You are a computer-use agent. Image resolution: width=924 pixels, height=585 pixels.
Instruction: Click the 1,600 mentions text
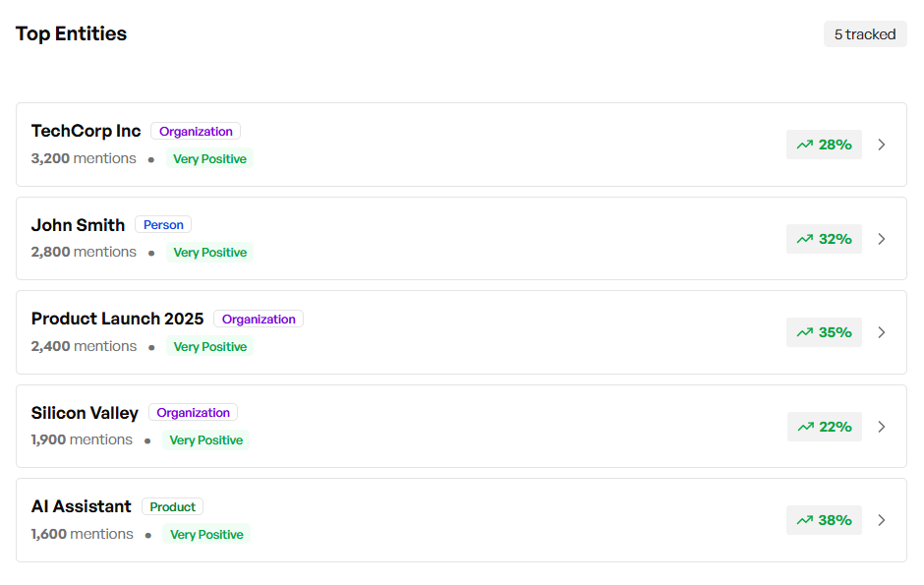pyautogui.click(x=83, y=534)
